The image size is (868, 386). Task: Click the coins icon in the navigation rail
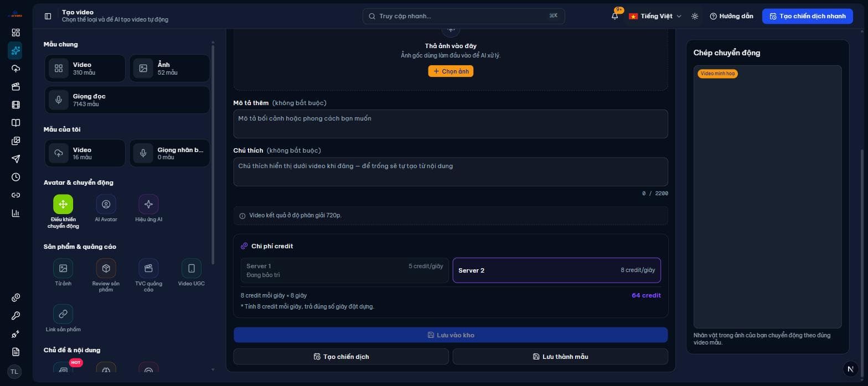(15, 298)
